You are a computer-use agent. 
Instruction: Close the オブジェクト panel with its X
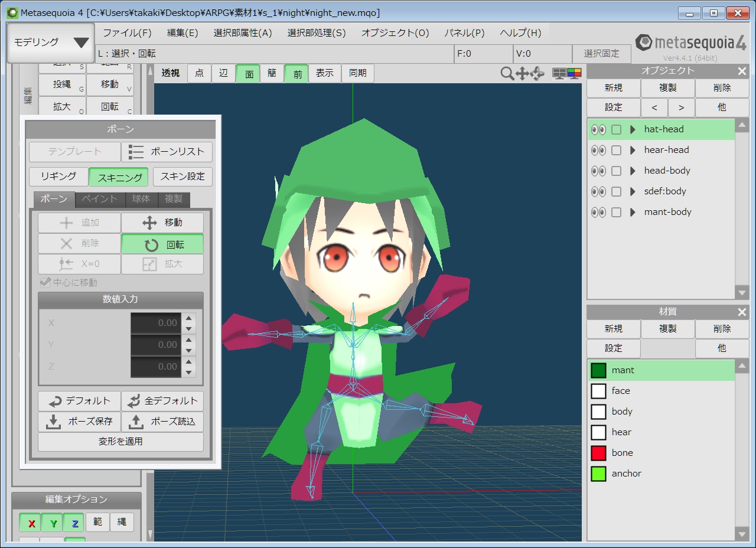click(742, 71)
